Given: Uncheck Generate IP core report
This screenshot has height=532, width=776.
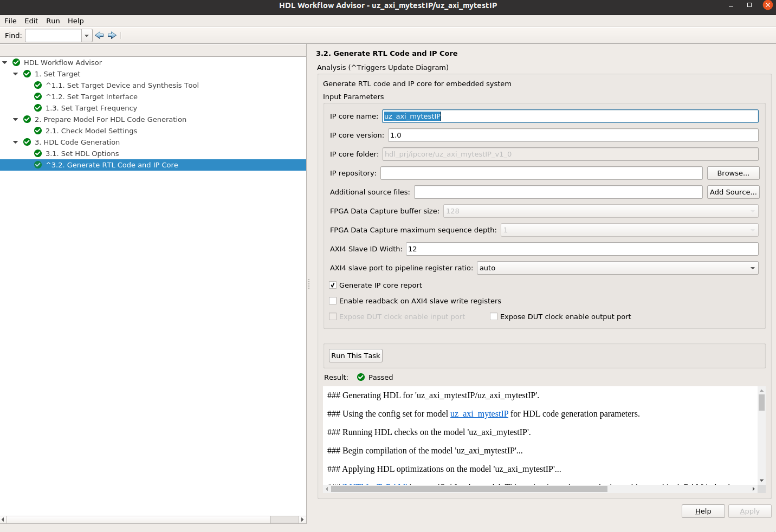Looking at the screenshot, I should tap(333, 286).
